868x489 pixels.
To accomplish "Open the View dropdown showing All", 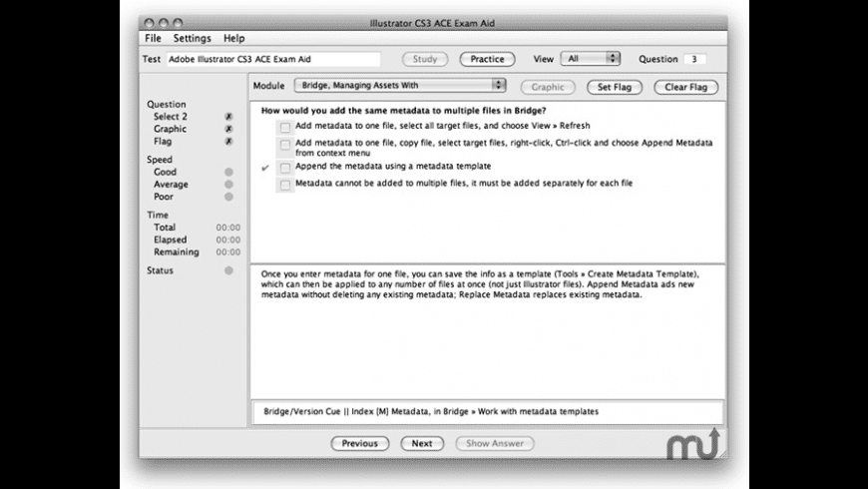I will coord(590,58).
